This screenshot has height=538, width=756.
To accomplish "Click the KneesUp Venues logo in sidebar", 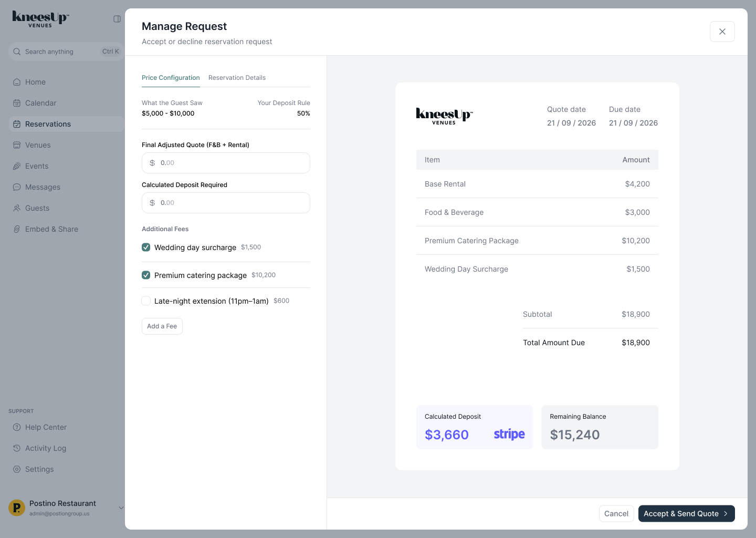I will pos(41,19).
